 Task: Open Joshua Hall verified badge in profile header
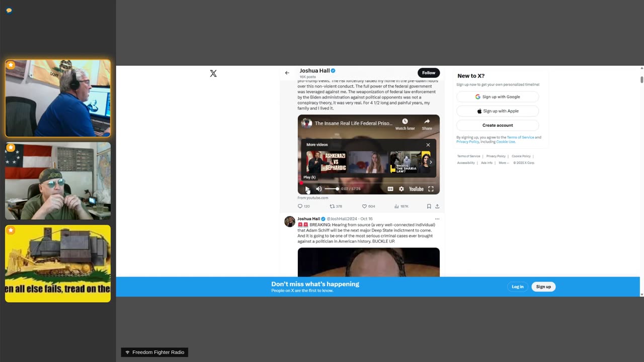pyautogui.click(x=333, y=71)
